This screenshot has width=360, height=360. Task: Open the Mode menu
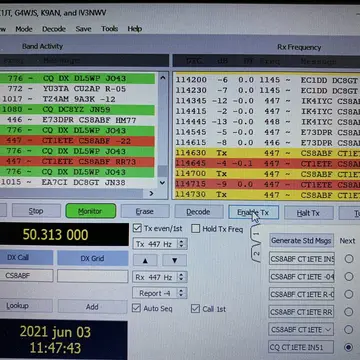(24, 29)
